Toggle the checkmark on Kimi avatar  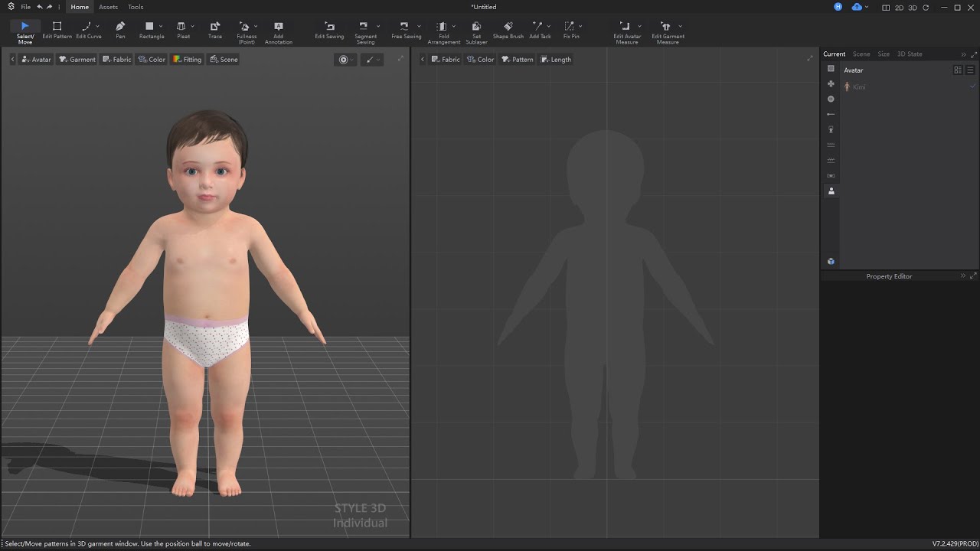pos(972,86)
